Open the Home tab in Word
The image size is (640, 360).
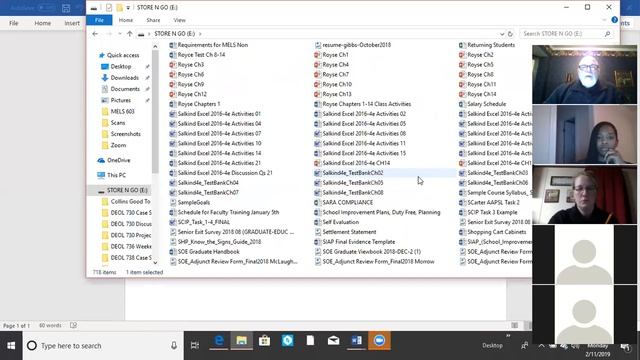point(42,23)
